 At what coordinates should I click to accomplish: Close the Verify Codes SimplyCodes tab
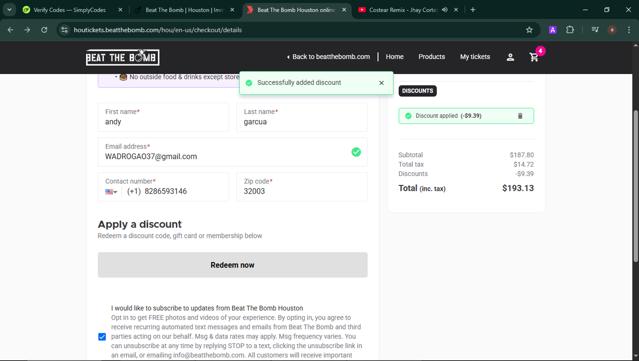coord(120,10)
